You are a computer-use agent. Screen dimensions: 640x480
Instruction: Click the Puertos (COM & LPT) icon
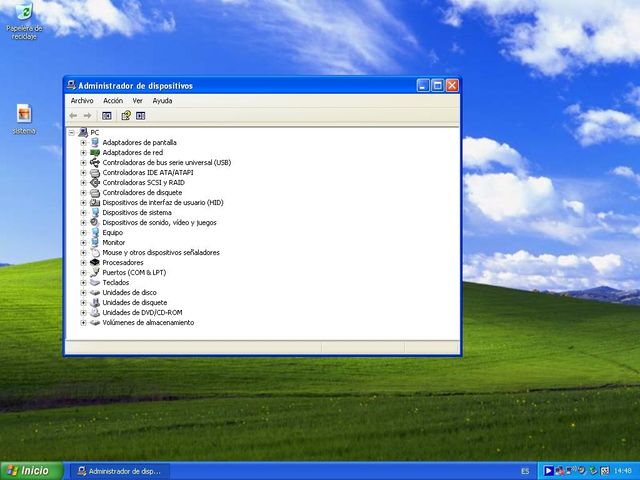pyautogui.click(x=95, y=272)
